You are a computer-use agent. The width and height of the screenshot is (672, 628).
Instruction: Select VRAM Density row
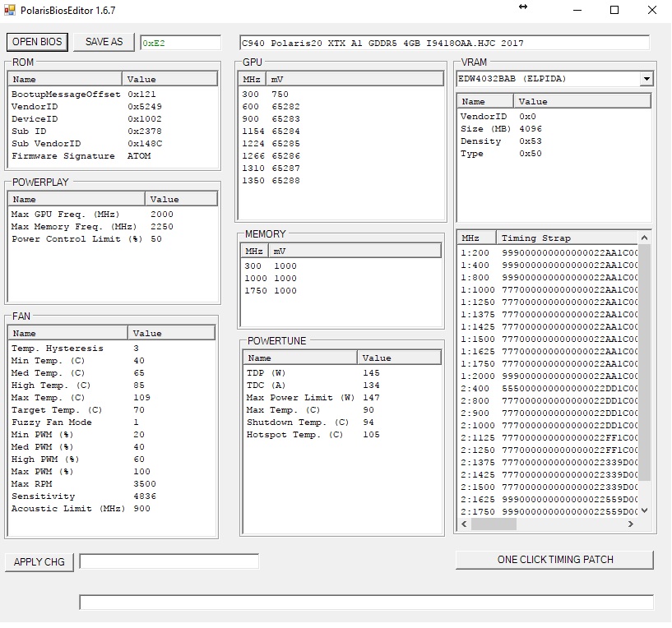coord(554,141)
